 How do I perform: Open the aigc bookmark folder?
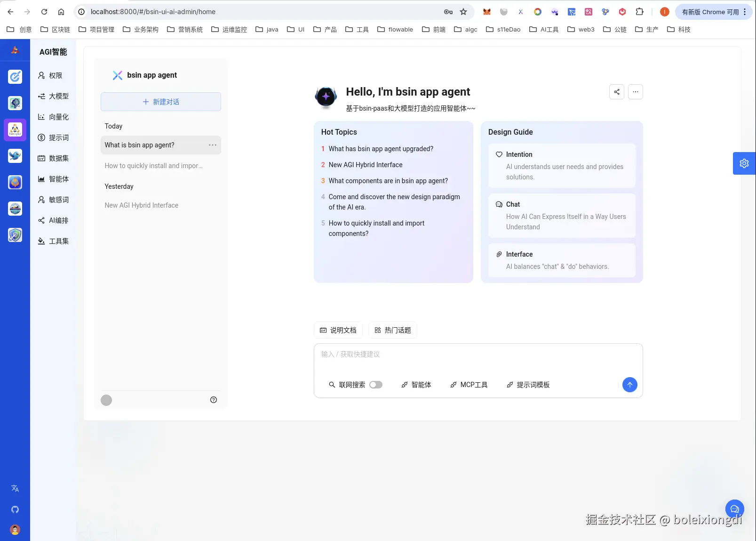tap(466, 29)
